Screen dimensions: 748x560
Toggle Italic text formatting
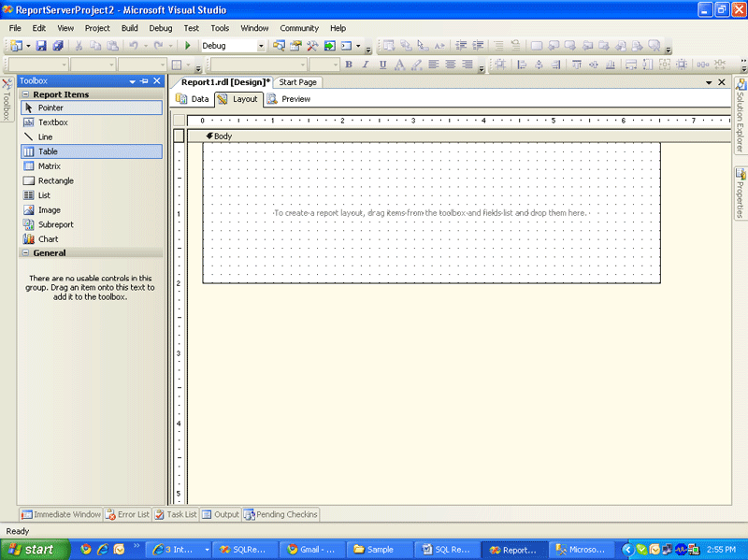pos(366,65)
